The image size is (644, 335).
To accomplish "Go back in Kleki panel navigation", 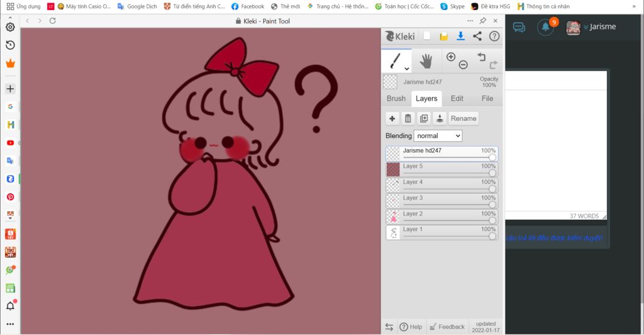I will click(x=28, y=21).
